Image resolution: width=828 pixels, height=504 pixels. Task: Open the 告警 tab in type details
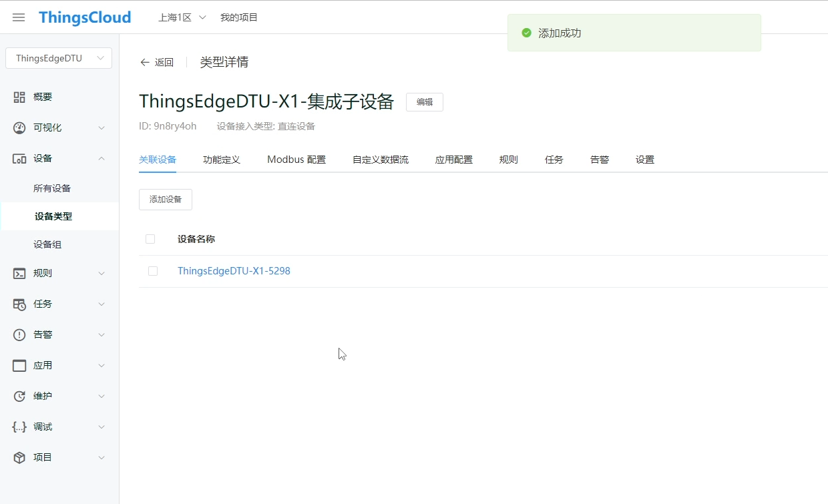pos(600,160)
